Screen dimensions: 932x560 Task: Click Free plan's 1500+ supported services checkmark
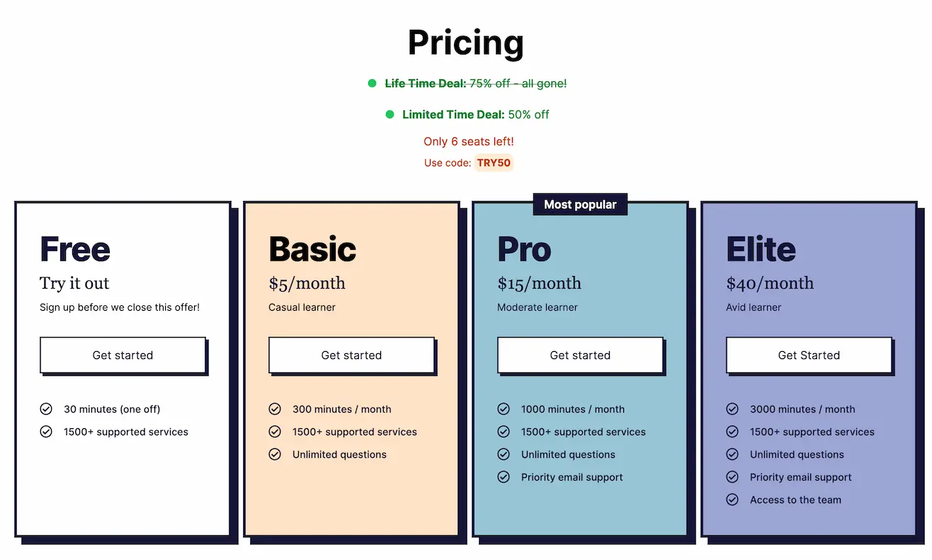(x=46, y=432)
